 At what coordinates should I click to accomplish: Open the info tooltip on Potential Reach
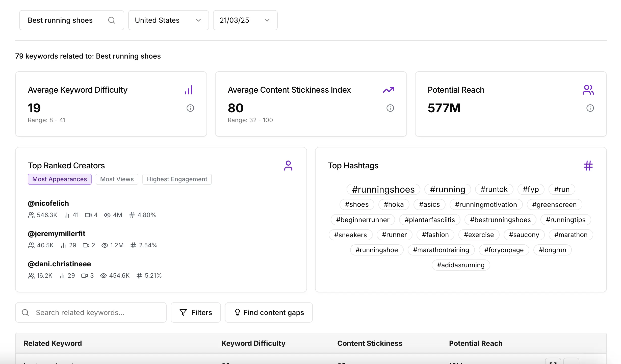click(x=590, y=108)
